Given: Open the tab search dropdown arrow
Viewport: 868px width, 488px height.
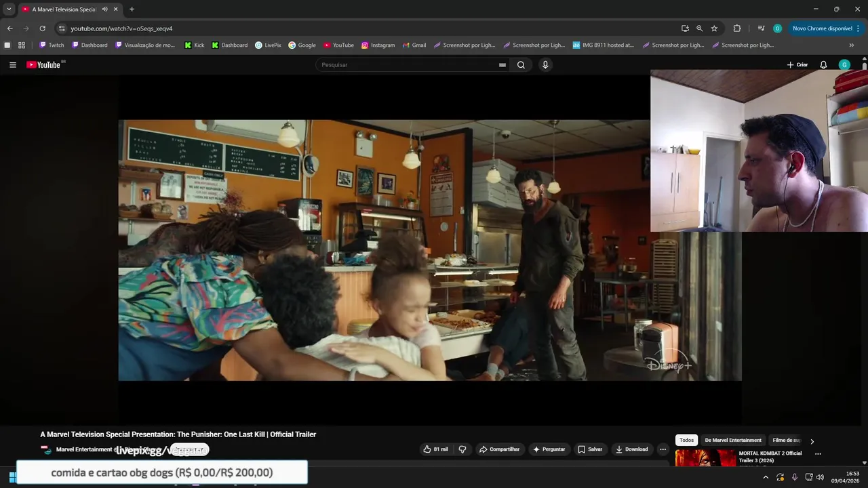Looking at the screenshot, I should pos(9,9).
